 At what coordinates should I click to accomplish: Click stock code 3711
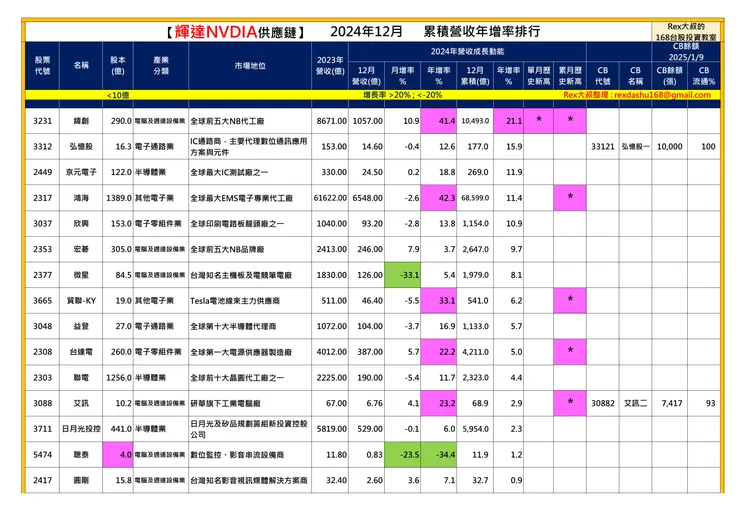click(x=42, y=429)
